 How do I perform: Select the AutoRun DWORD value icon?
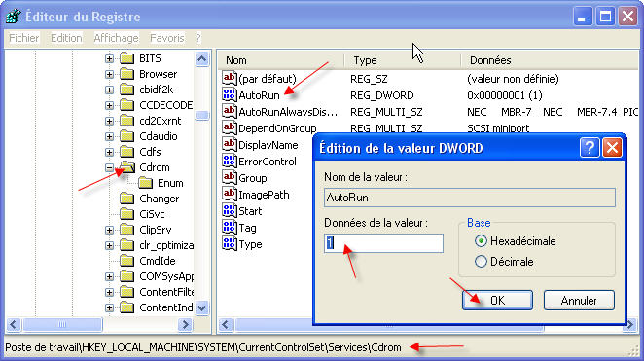pos(230,94)
